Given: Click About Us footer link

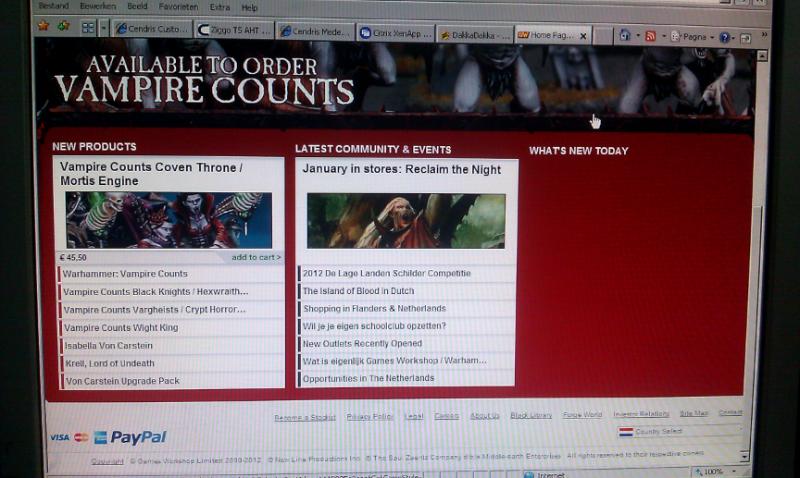Looking at the screenshot, I should tap(485, 416).
